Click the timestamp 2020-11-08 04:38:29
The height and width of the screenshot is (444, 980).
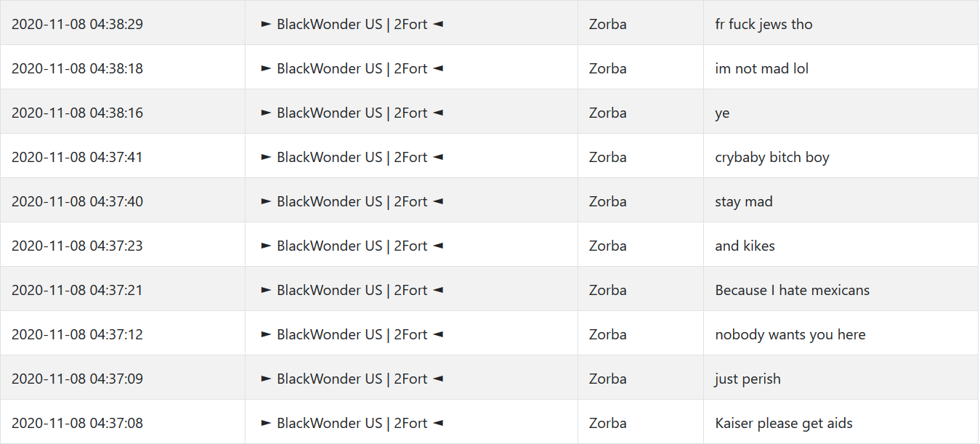click(77, 24)
